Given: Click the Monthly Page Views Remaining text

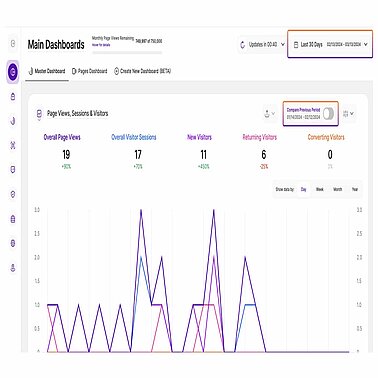Looking at the screenshot, I should (113, 39).
